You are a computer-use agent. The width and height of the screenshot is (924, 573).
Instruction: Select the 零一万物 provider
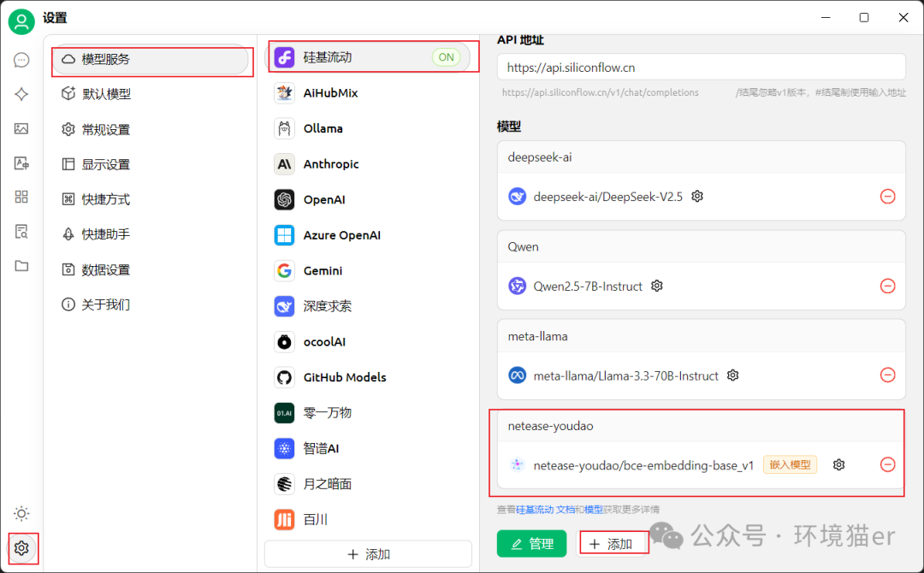pyautogui.click(x=368, y=413)
